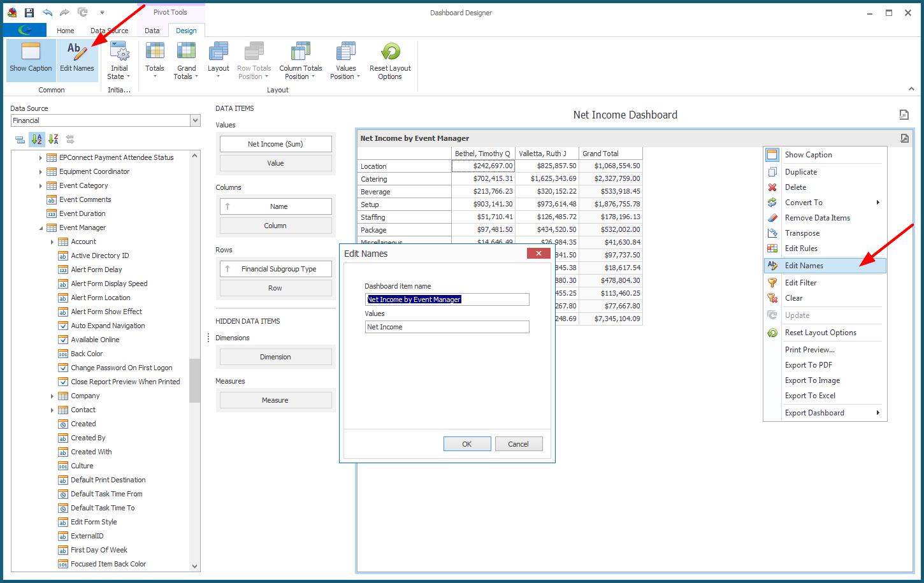Select the Available Online field
Screen dimensions: 924x583
[x=95, y=340]
